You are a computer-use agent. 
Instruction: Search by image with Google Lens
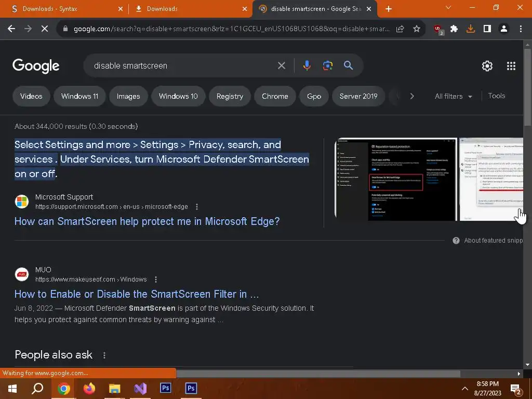[327, 65]
